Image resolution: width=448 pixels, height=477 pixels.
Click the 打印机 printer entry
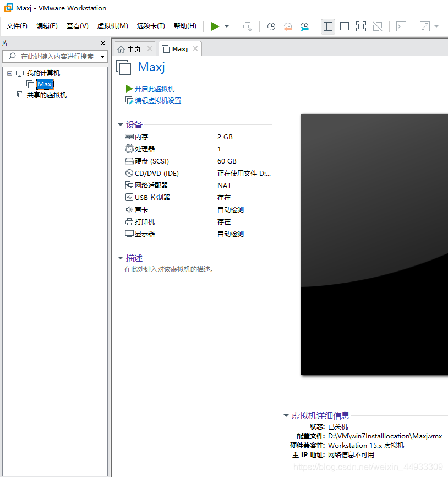140,222
